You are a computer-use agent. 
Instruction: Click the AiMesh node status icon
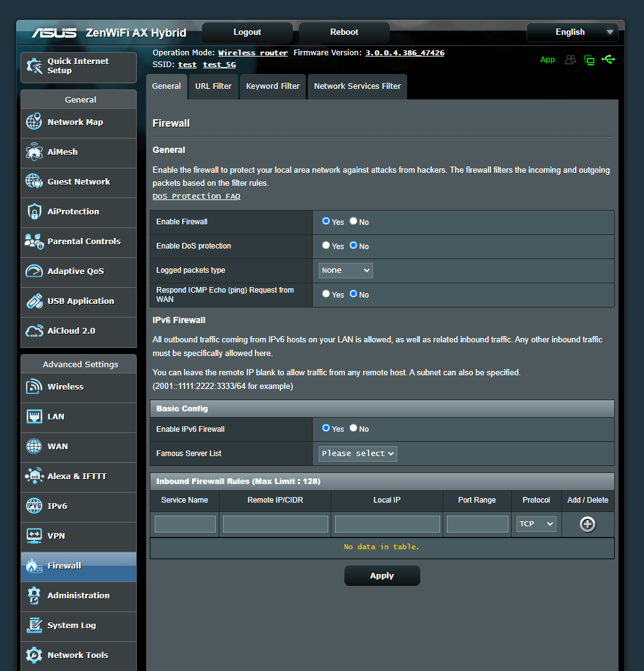pyautogui.click(x=589, y=60)
